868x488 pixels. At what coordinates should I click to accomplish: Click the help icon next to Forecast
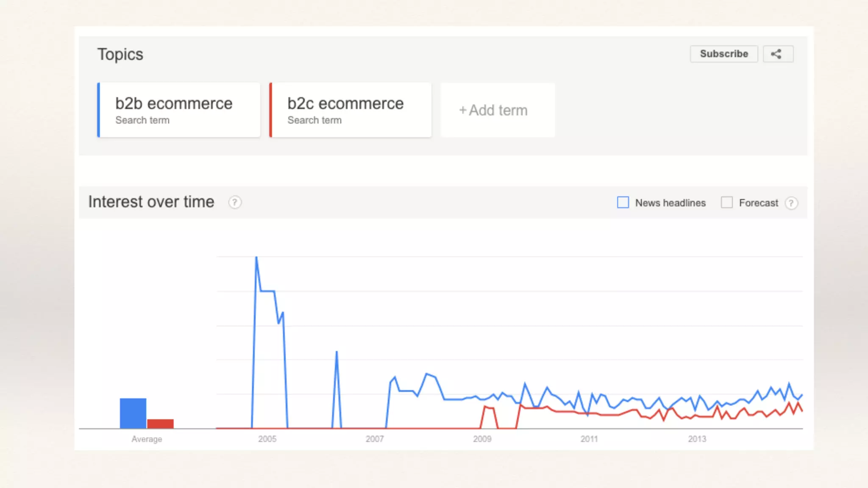pos(791,203)
